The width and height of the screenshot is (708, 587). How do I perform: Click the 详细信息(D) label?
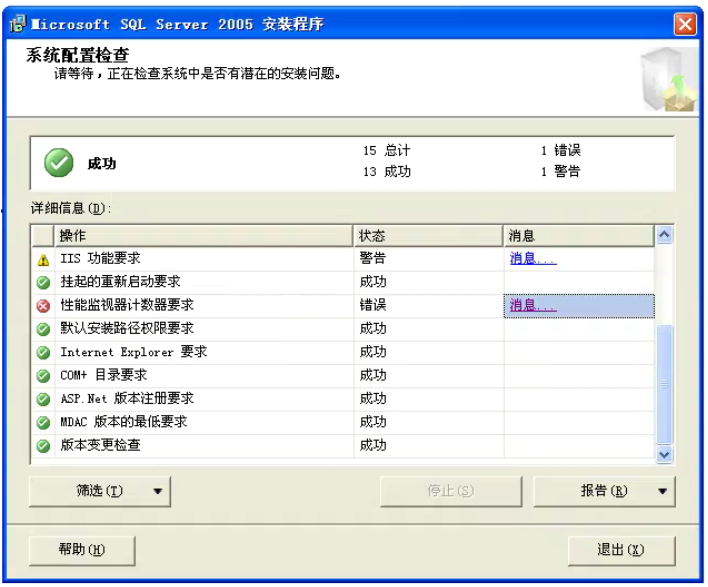(x=71, y=209)
